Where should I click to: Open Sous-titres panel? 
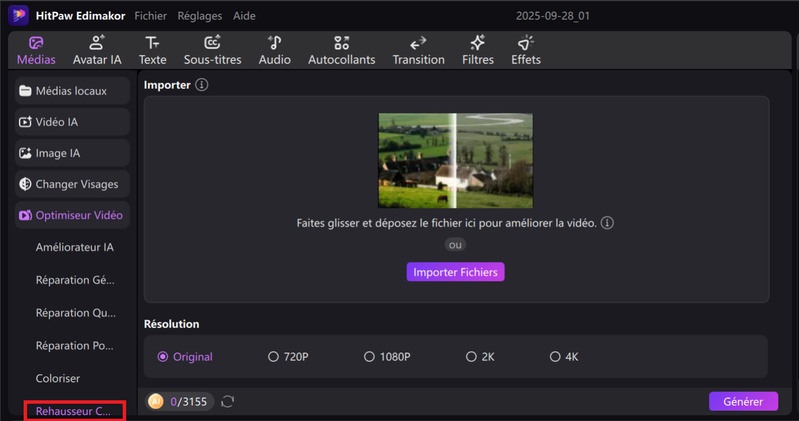pos(212,50)
